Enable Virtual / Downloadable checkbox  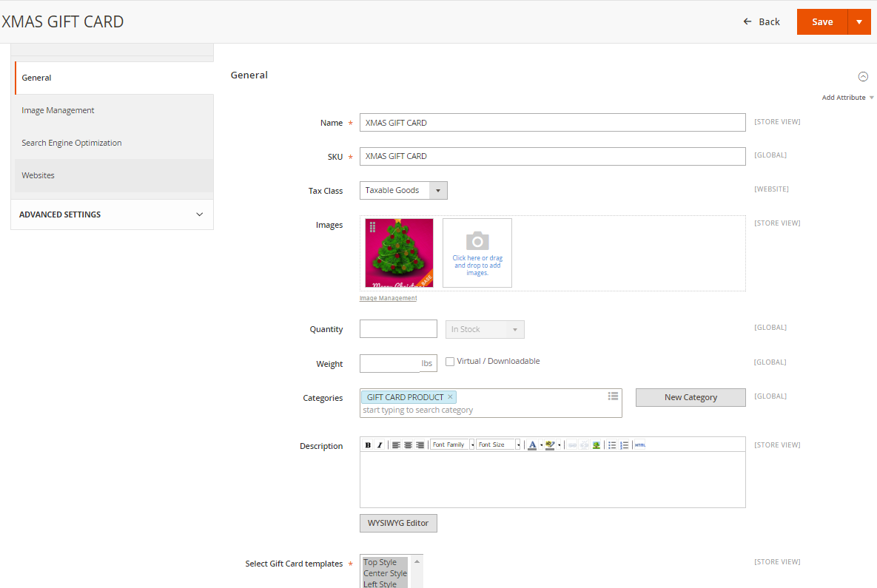click(450, 362)
